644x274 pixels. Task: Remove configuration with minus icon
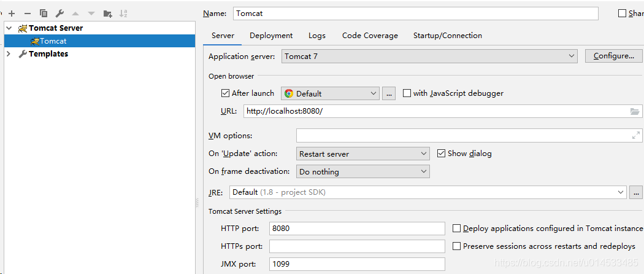click(x=28, y=14)
